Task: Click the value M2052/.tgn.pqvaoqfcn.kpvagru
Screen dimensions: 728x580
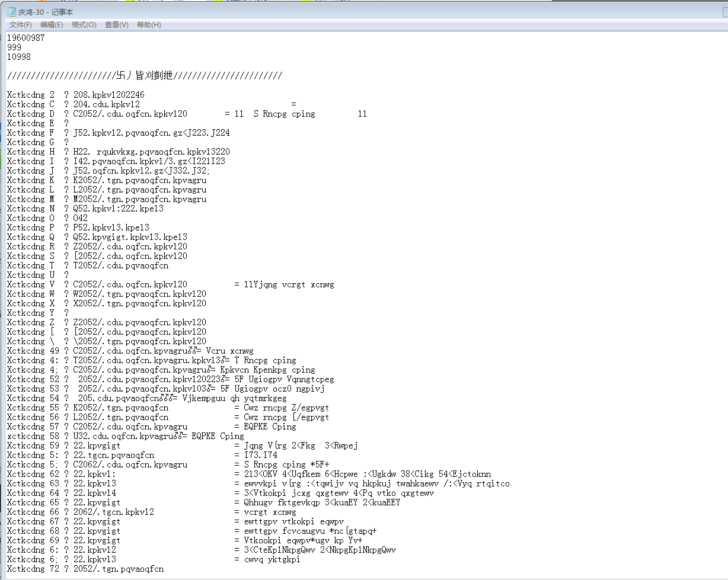Action: (x=140, y=199)
